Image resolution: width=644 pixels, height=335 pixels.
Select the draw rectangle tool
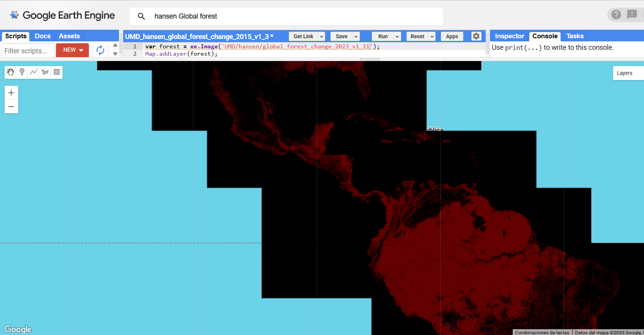[x=57, y=72]
